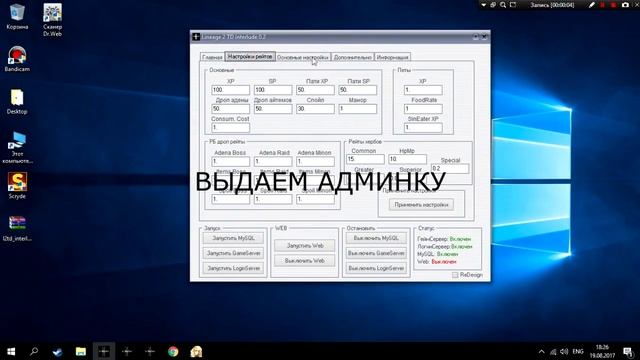Image resolution: width=640 pixels, height=360 pixels.
Task: Click Запустить LoginServer button
Action: (x=233, y=268)
